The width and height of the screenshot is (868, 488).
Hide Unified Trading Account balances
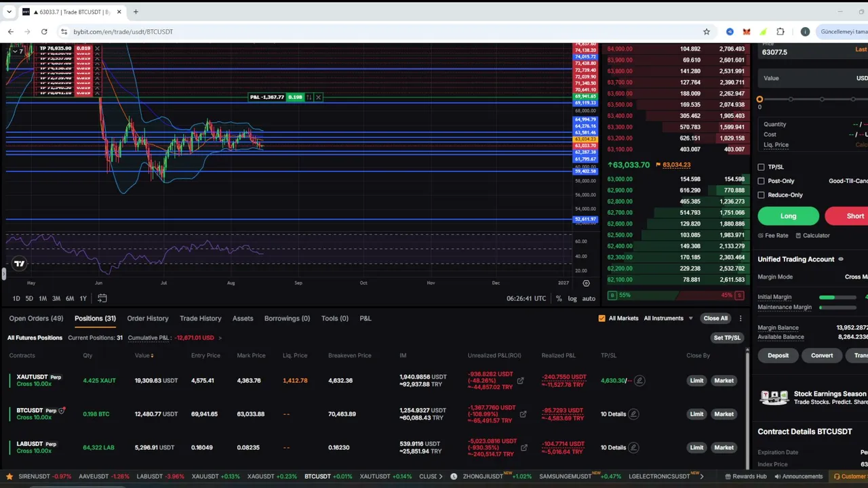pos(841,260)
